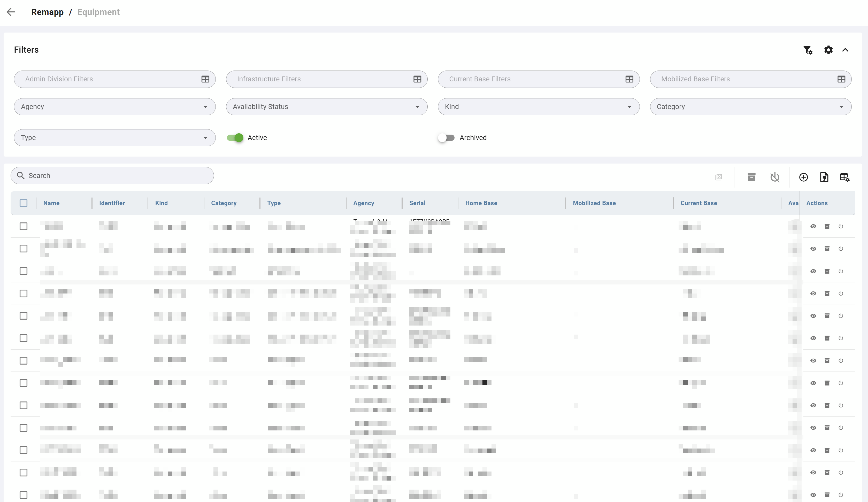The image size is (868, 502).
Task: Tick the select-all header checkbox
Action: pos(24,203)
